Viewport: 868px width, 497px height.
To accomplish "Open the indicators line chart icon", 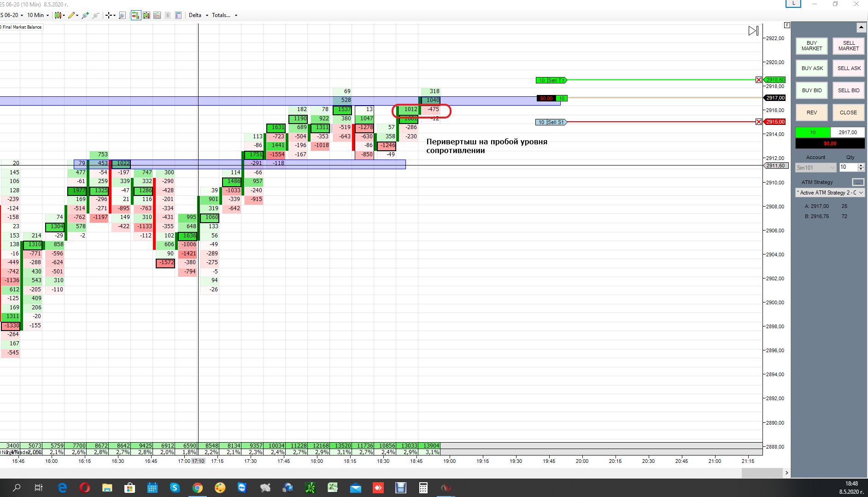I will click(x=157, y=15).
